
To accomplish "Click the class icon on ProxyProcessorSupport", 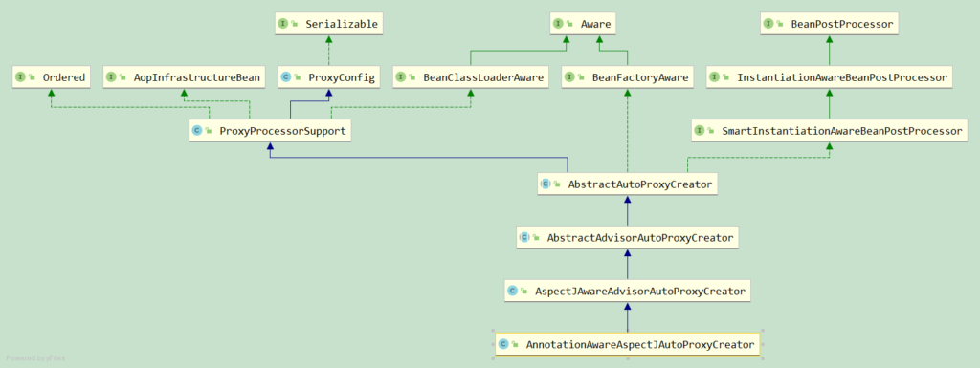I will [x=197, y=131].
